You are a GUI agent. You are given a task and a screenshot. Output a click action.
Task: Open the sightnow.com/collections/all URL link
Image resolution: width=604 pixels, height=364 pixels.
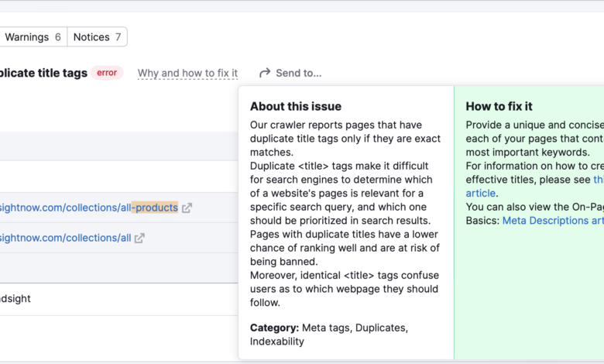(65, 238)
